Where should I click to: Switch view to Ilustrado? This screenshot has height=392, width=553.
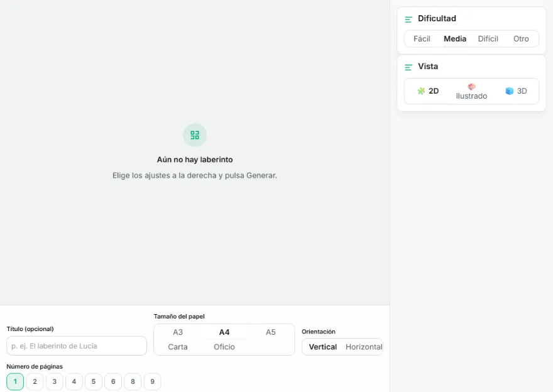pyautogui.click(x=471, y=91)
